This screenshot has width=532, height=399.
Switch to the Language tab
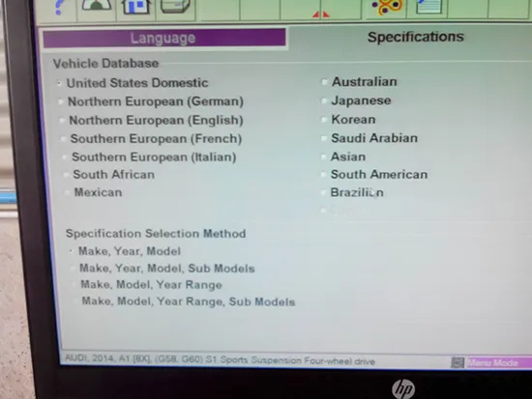tap(164, 38)
